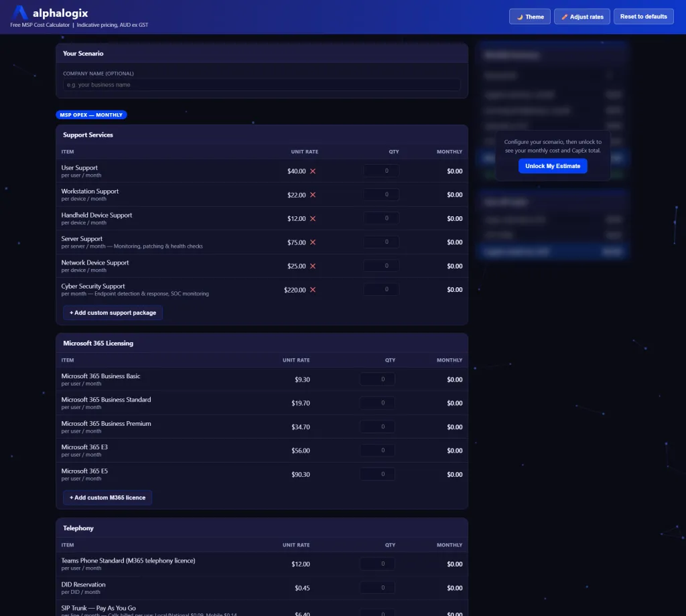
Task: Click the Teams Phone Standard item label
Action: coord(128,560)
